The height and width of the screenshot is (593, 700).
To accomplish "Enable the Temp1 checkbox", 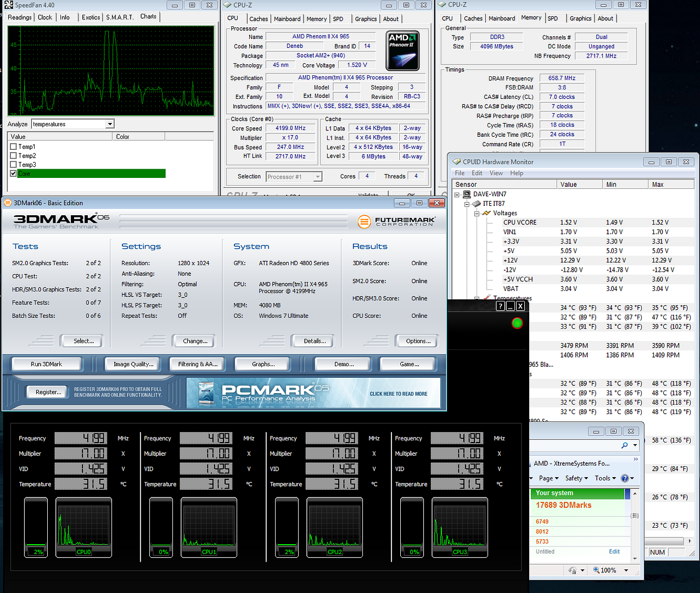I will click(13, 147).
